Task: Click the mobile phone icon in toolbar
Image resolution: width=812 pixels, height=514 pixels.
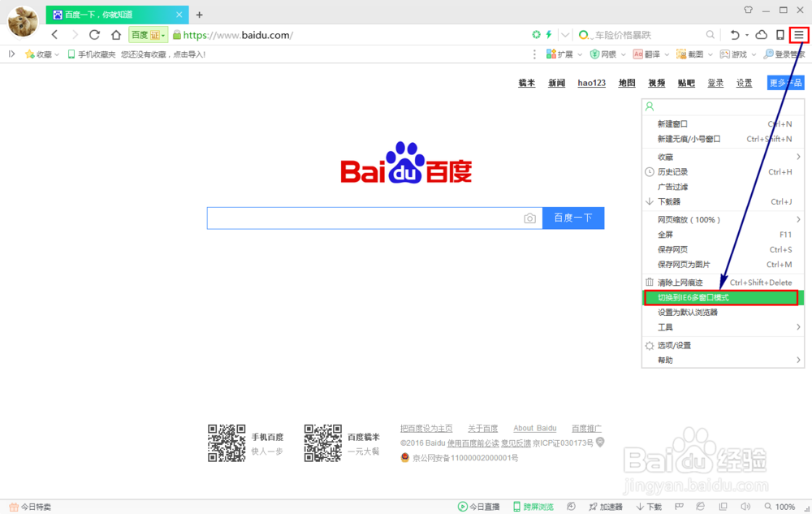Action: (x=780, y=35)
